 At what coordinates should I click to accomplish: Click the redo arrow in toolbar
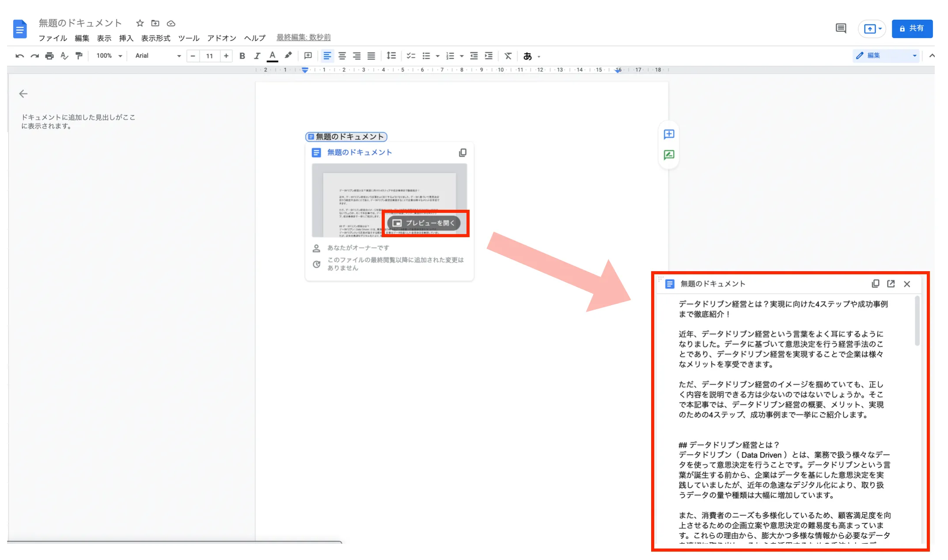(34, 56)
